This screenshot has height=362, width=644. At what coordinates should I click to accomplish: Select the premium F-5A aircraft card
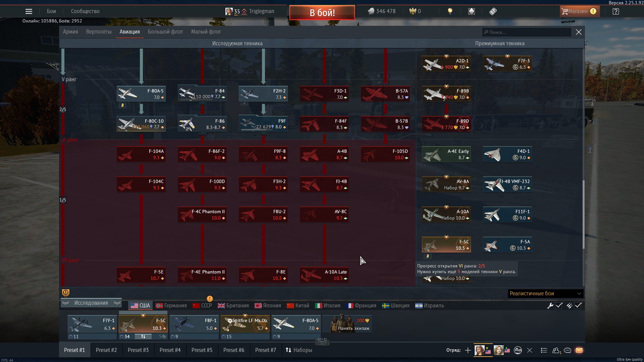(x=507, y=245)
